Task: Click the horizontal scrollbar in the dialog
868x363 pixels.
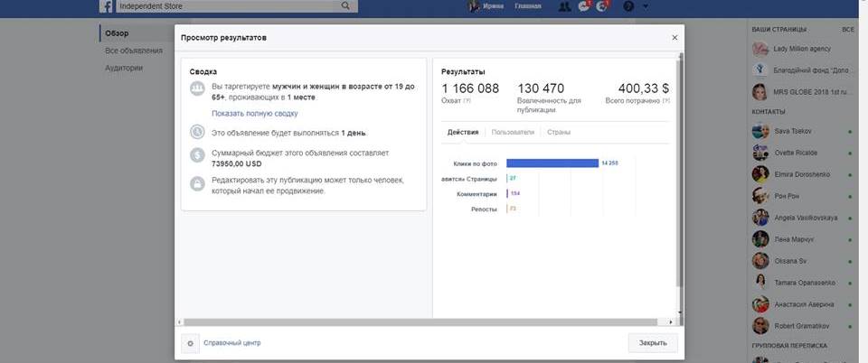Action: coord(425,321)
